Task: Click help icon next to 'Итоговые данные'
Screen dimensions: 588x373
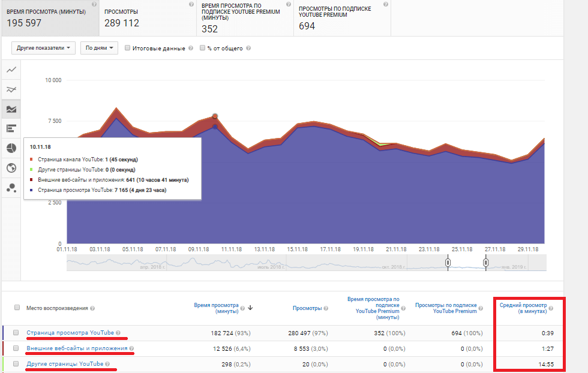Action: coord(191,49)
